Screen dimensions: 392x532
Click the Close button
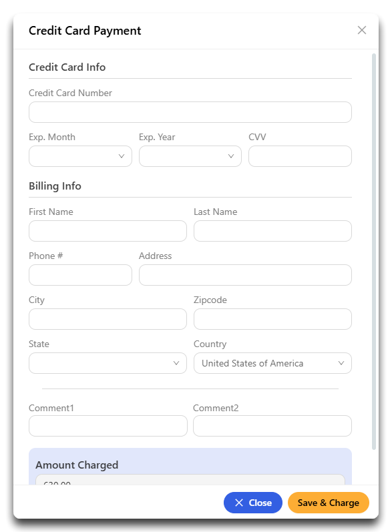point(253,503)
